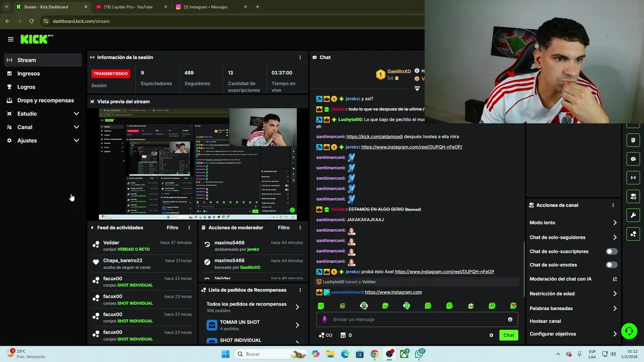
Task: Open Moderación del chat con IA external link
Action: [615, 279]
